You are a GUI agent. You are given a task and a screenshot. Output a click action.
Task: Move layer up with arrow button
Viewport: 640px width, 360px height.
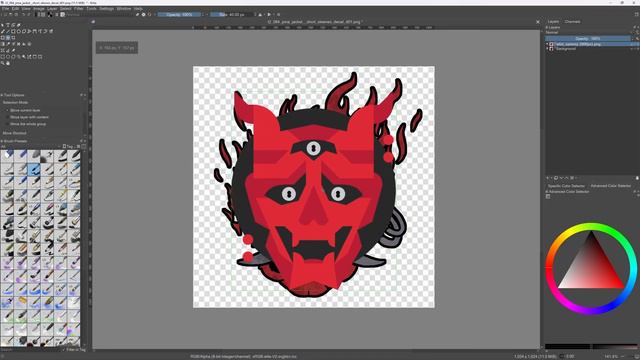point(567,178)
